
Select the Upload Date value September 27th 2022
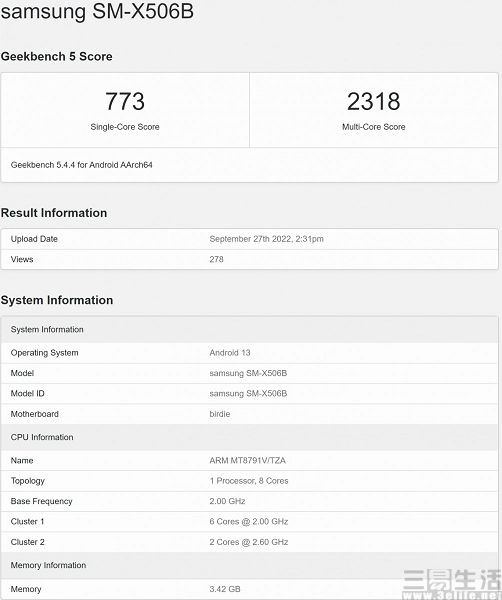click(x=266, y=239)
